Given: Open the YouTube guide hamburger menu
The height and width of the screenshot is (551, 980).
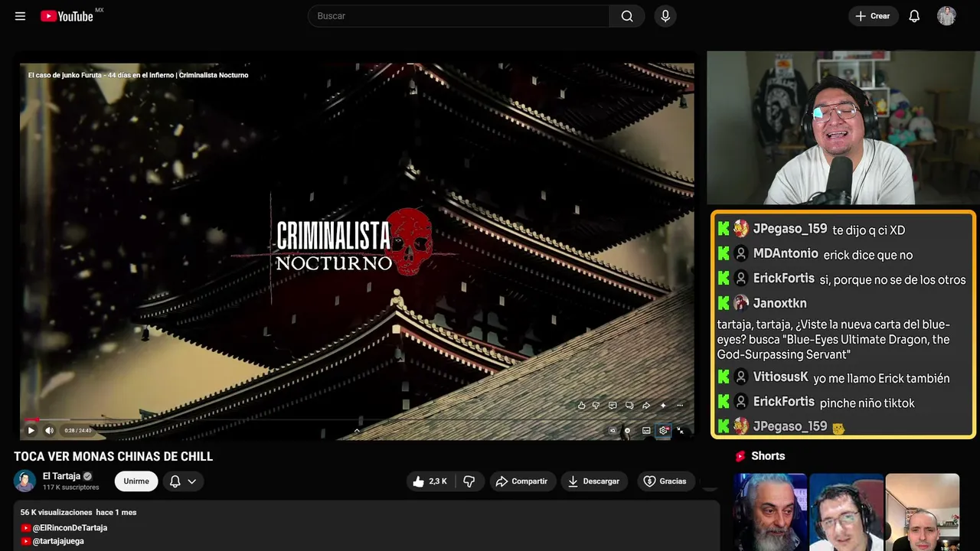Looking at the screenshot, I should click(x=21, y=16).
